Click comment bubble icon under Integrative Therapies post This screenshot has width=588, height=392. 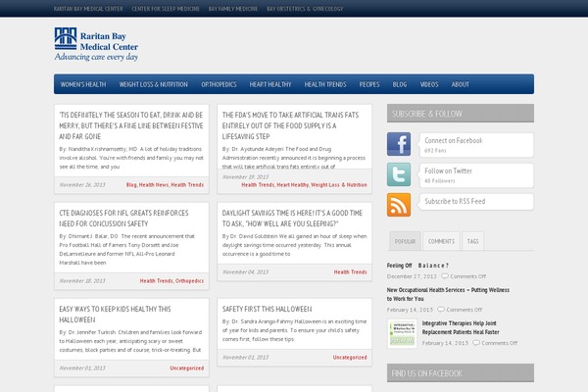[476, 343]
